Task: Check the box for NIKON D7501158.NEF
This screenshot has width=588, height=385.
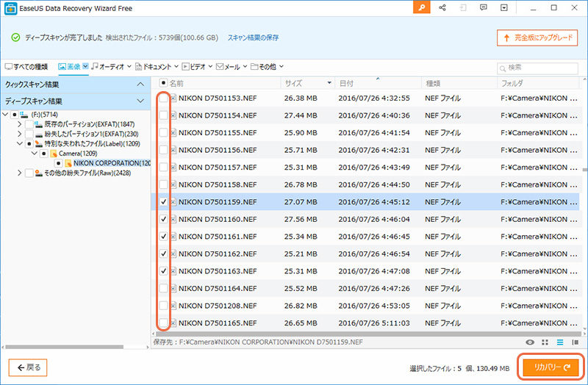Action: point(163,184)
